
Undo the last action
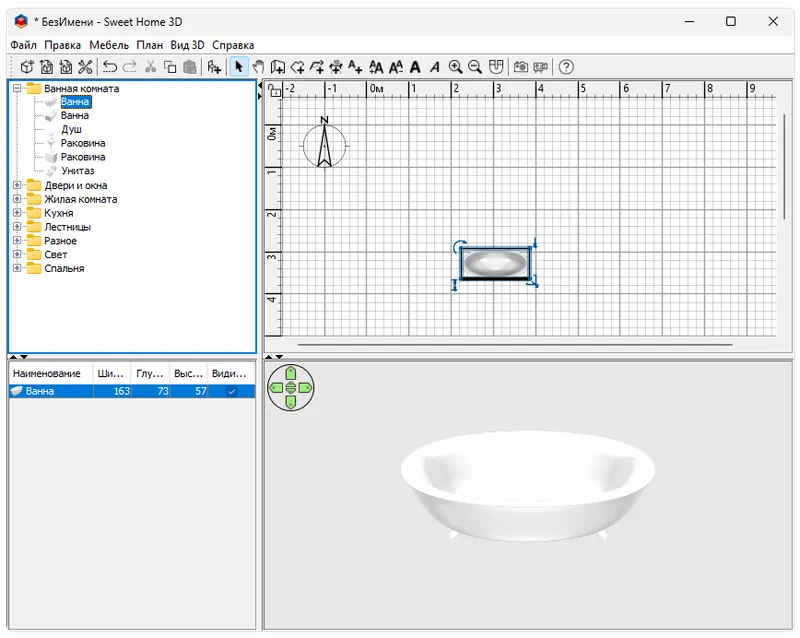pyautogui.click(x=110, y=67)
